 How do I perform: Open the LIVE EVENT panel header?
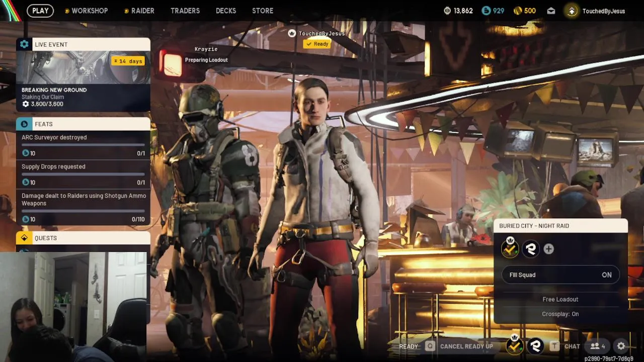(83, 44)
